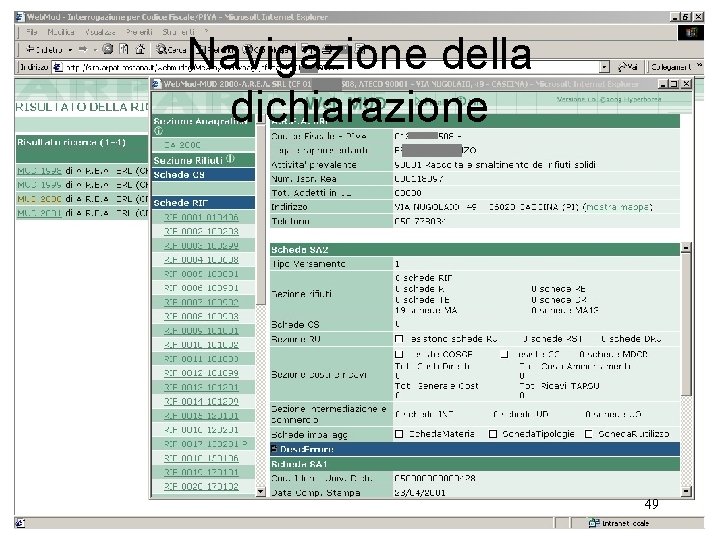Open the Forward history dropdown arrow
This screenshot has width=720, height=540.
pyautogui.click(x=95, y=50)
